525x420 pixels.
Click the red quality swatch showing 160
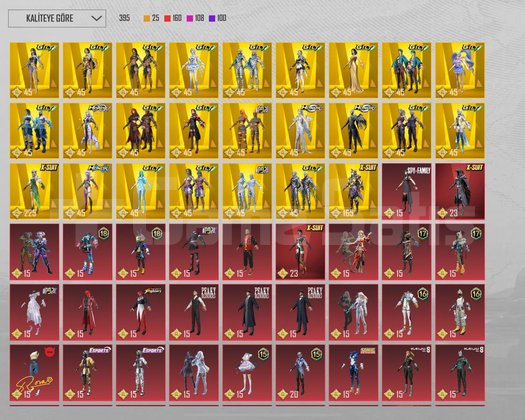click(x=167, y=18)
